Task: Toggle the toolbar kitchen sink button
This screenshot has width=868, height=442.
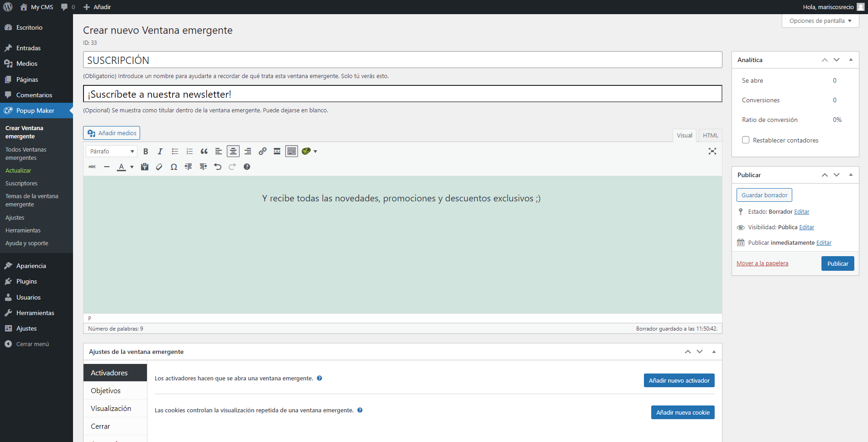Action: 292,151
